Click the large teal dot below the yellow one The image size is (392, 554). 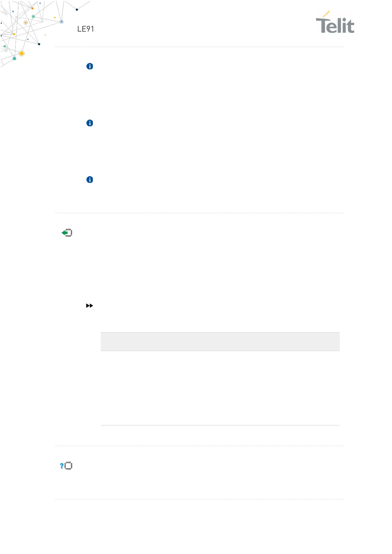click(x=14, y=59)
